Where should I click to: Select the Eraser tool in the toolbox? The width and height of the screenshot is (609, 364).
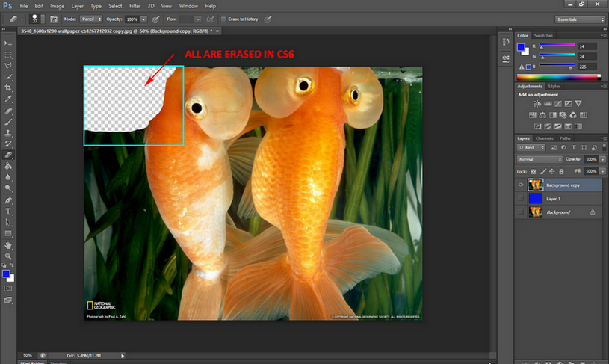pos(8,155)
